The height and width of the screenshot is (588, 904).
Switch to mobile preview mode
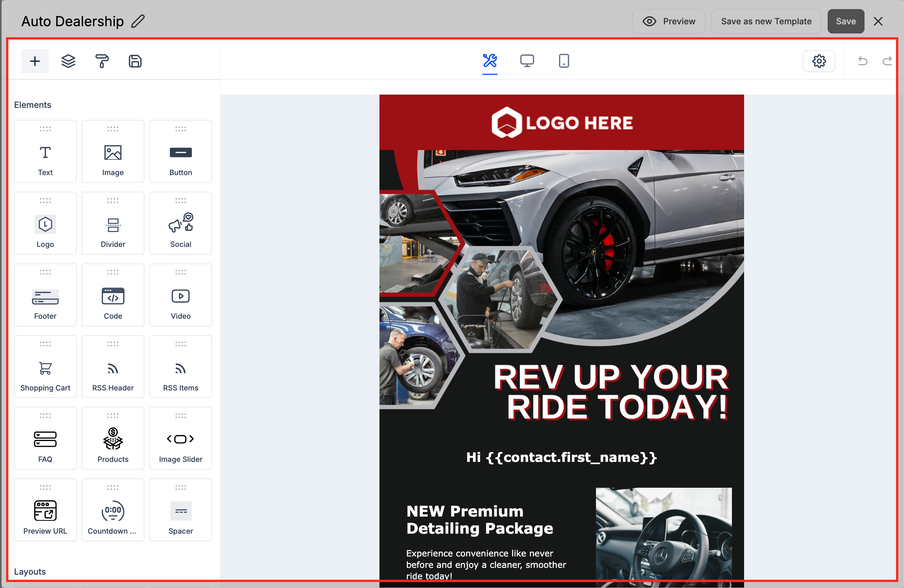(x=564, y=61)
